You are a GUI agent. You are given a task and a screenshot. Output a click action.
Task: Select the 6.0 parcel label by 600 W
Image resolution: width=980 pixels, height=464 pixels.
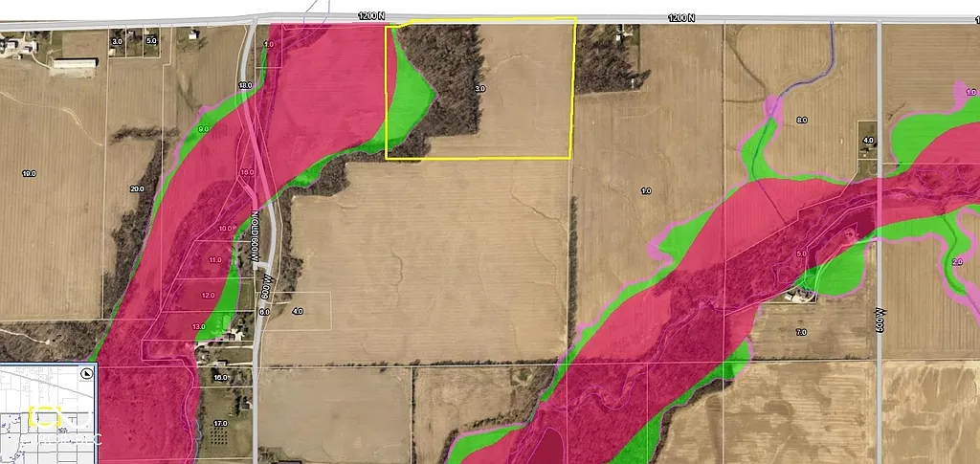coord(264,311)
